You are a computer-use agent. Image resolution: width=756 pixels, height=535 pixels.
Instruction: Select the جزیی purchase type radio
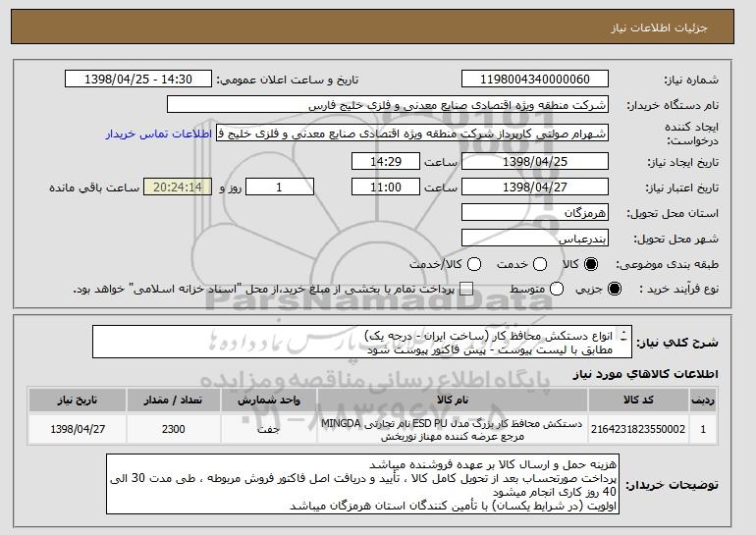point(615,290)
